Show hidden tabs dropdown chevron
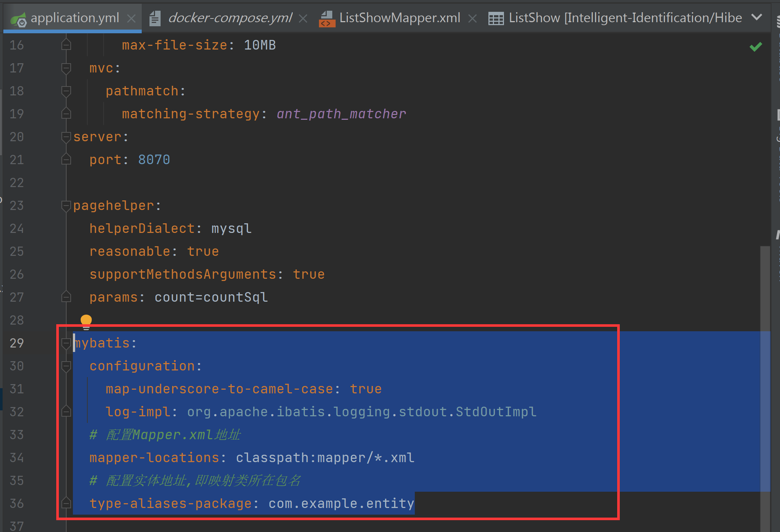 tap(757, 17)
